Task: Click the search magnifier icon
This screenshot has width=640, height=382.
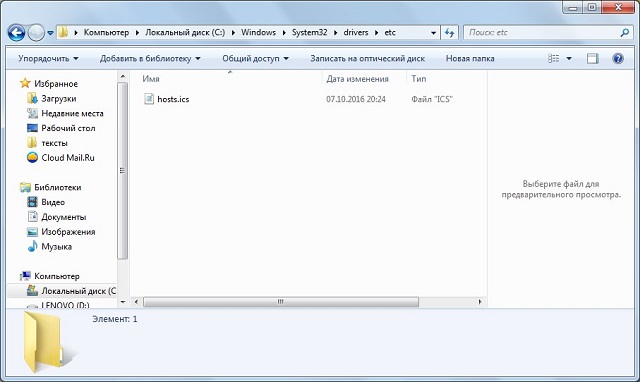Action: pyautogui.click(x=624, y=33)
